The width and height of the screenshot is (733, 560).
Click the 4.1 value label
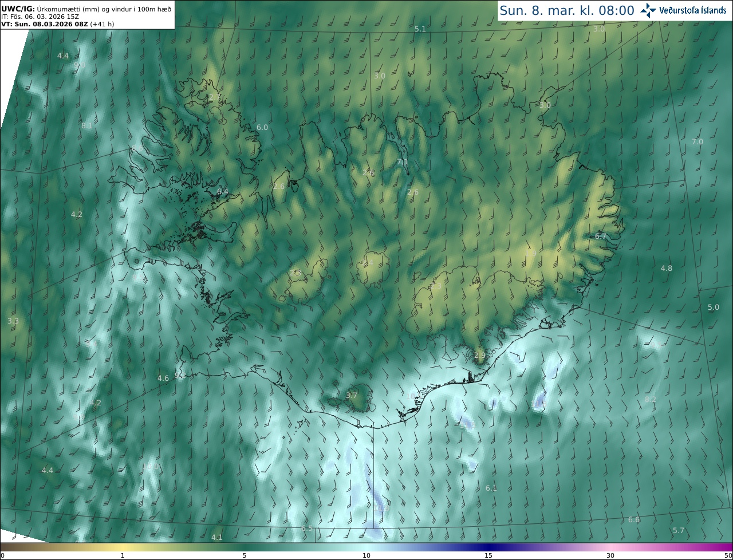(216, 537)
